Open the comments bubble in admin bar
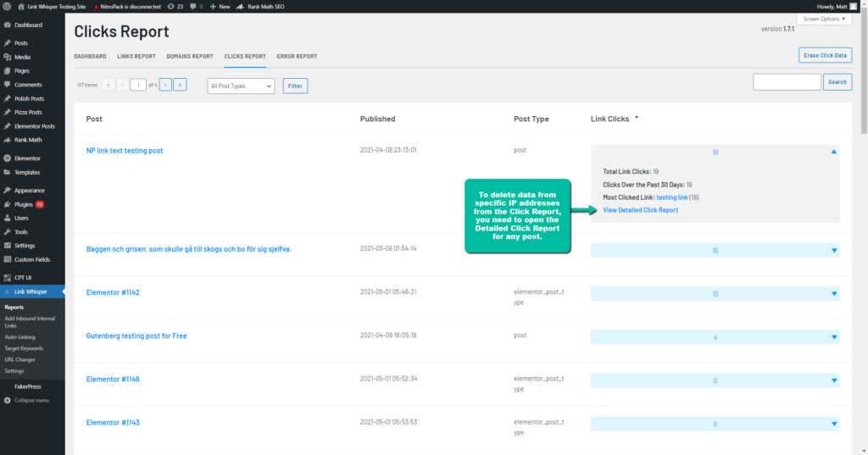This screenshot has width=868, height=455. pos(192,7)
